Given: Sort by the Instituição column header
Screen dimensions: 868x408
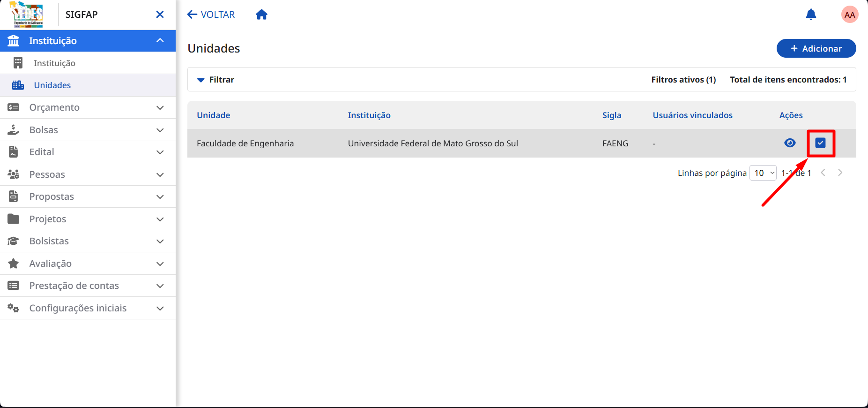Looking at the screenshot, I should click(369, 115).
